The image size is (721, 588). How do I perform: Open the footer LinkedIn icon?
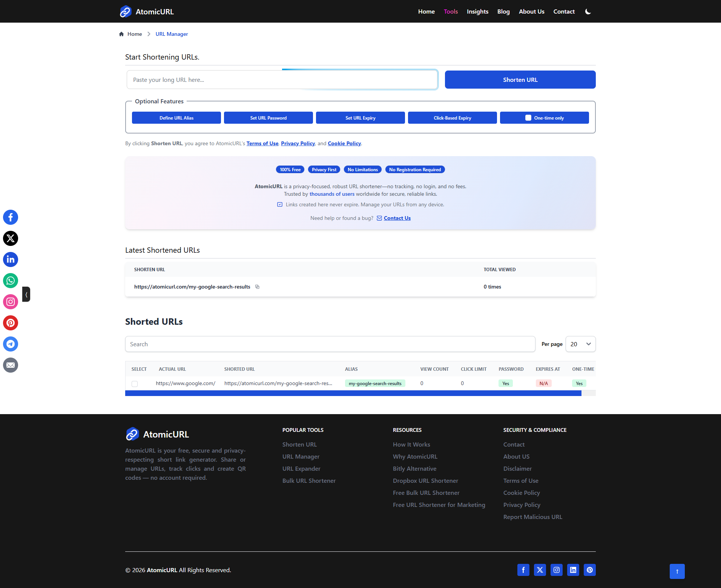click(x=573, y=570)
